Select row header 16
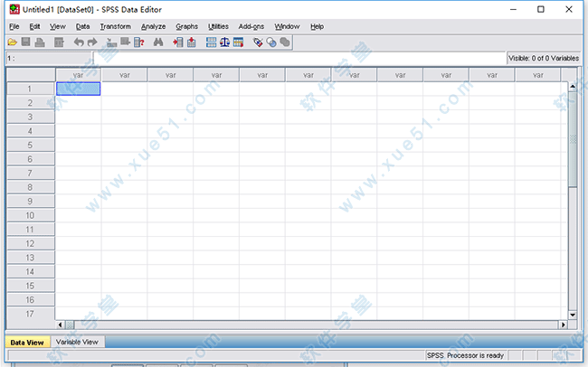 tap(31, 299)
